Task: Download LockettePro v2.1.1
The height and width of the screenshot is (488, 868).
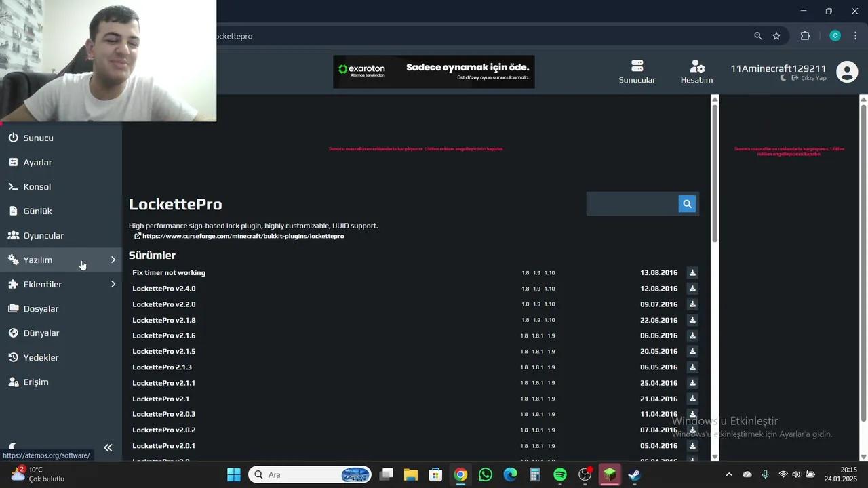Action: (692, 383)
